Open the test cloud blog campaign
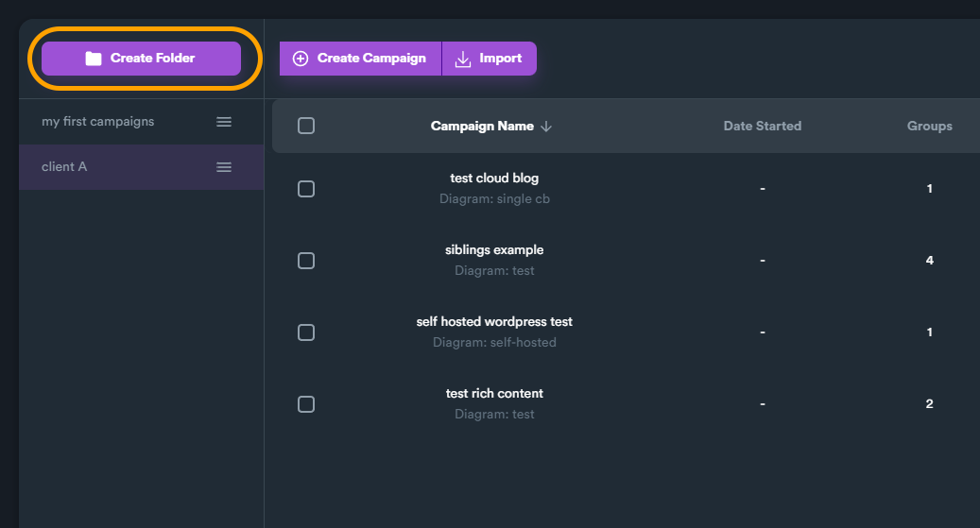Viewport: 980px width, 528px height. point(494,179)
